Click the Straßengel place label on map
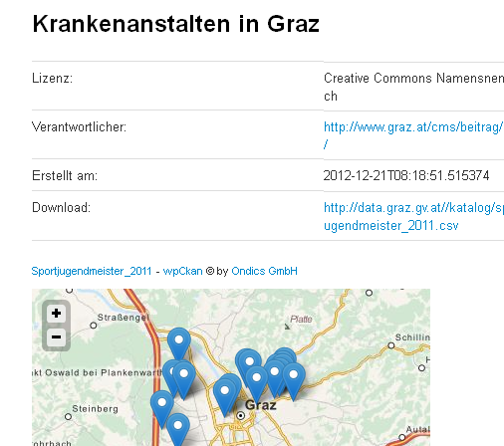Image resolution: width=504 pixels, height=446 pixels. tap(123, 318)
